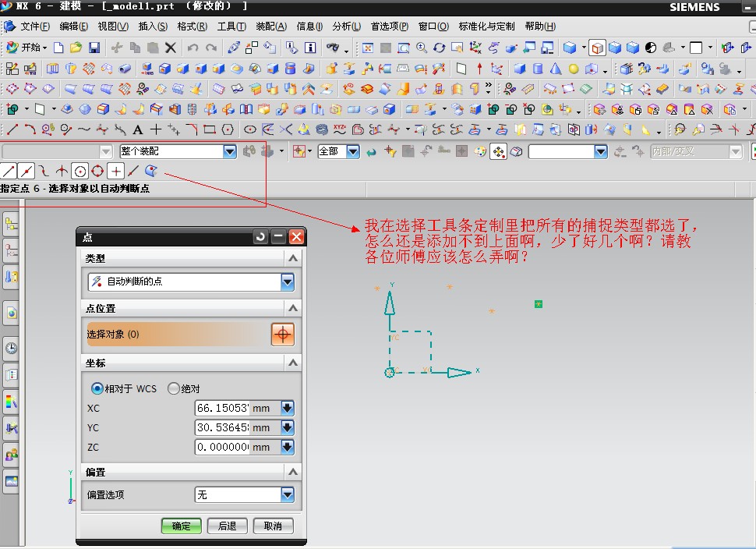The height and width of the screenshot is (549, 756).
Task: Click the 开始 start button
Action: 26,48
